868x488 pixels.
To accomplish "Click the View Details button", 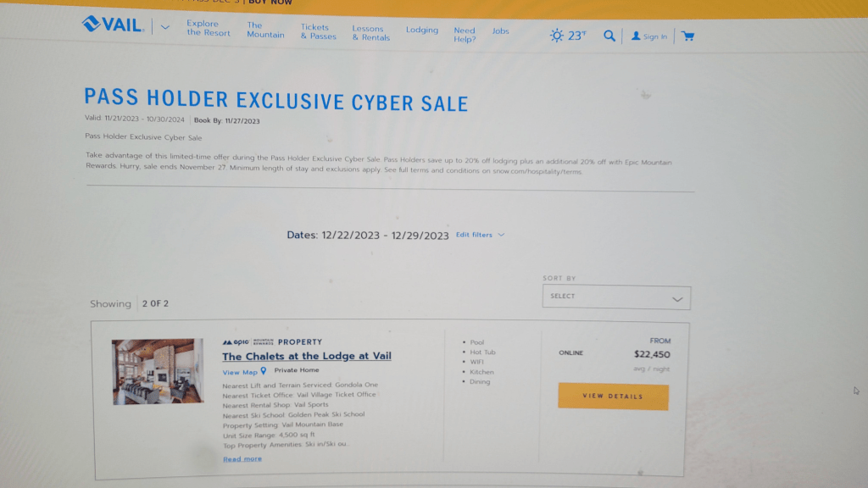I will [x=613, y=396].
